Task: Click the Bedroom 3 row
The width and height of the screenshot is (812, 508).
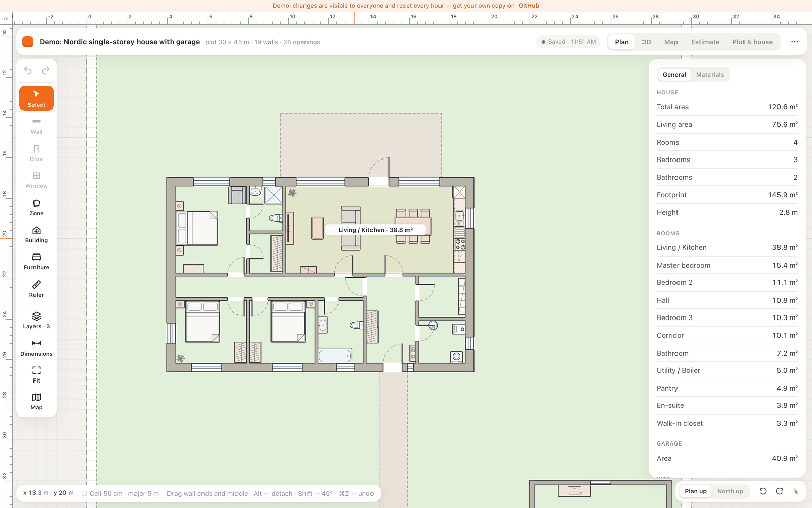Action: point(727,317)
